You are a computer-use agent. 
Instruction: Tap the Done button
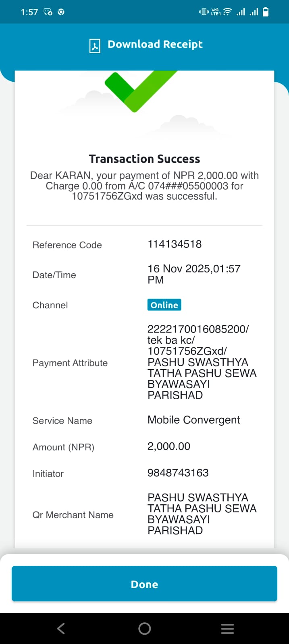144,584
